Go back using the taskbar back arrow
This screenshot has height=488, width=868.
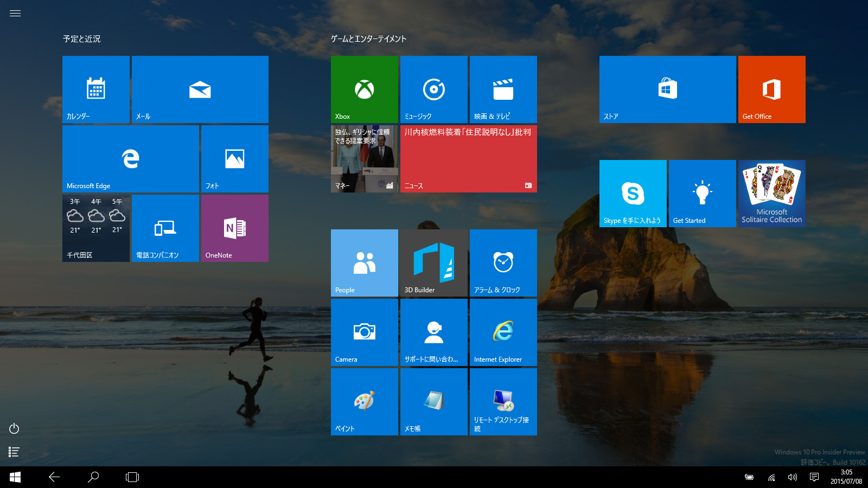coord(54,477)
